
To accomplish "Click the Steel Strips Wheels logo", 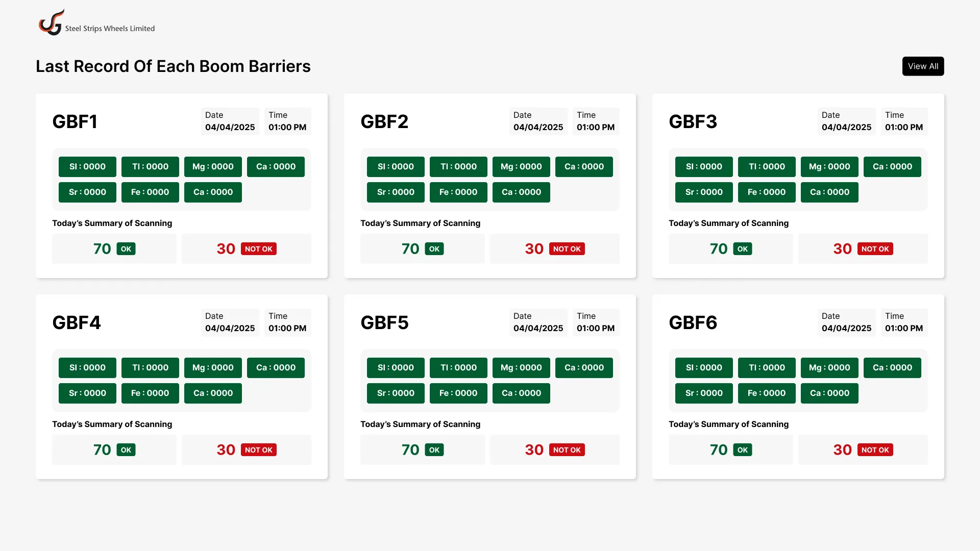I will (96, 22).
